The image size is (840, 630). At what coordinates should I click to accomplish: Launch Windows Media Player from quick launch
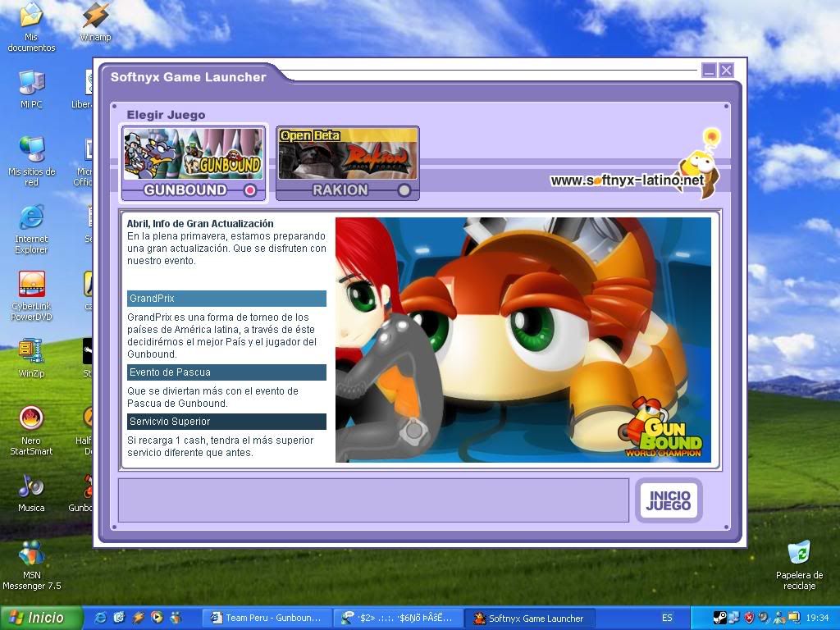coord(157,619)
